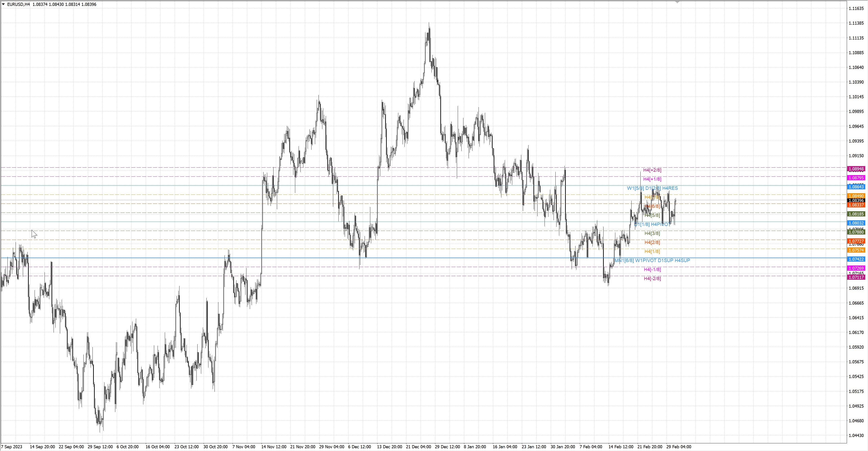The image size is (868, 451).
Task: Click the 21 Dec 04:00 time axis label
Action: pyautogui.click(x=418, y=447)
